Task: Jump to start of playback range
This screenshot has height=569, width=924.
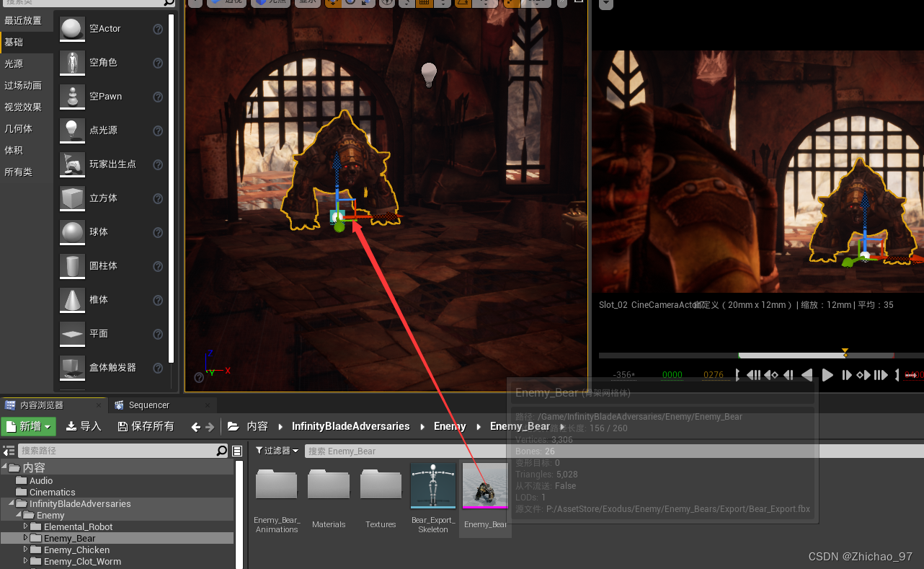Action: pyautogui.click(x=754, y=375)
